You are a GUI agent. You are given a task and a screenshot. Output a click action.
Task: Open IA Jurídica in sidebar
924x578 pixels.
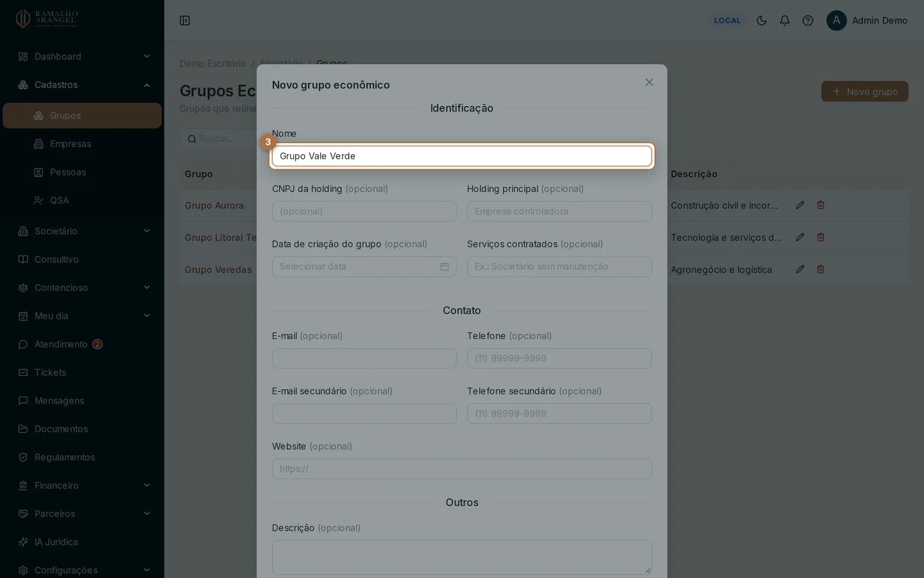(x=82, y=542)
